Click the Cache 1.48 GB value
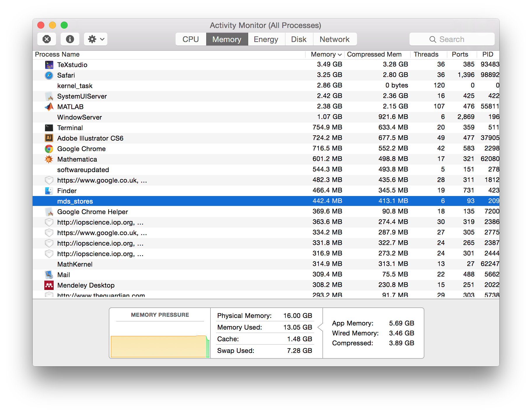The height and width of the screenshot is (413, 532). (300, 339)
